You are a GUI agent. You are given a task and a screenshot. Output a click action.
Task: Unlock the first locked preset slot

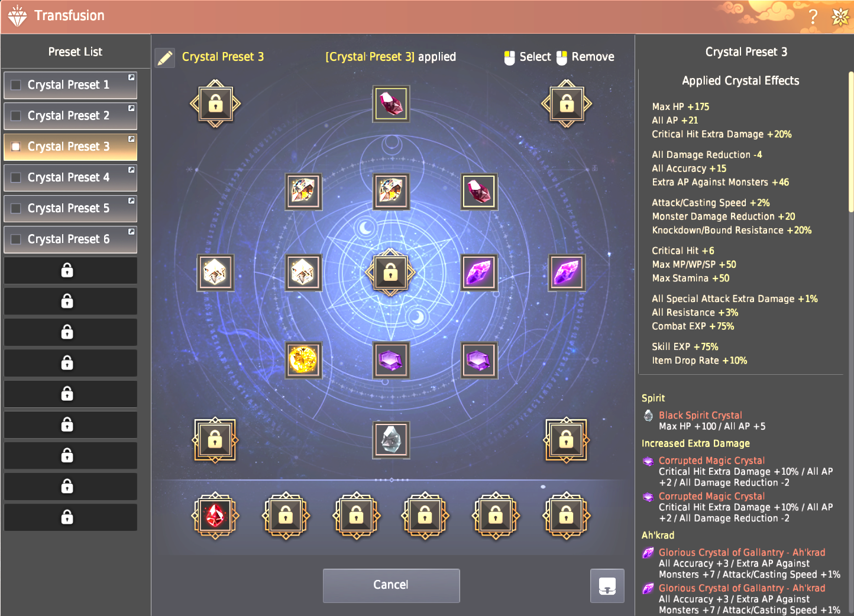pos(70,270)
